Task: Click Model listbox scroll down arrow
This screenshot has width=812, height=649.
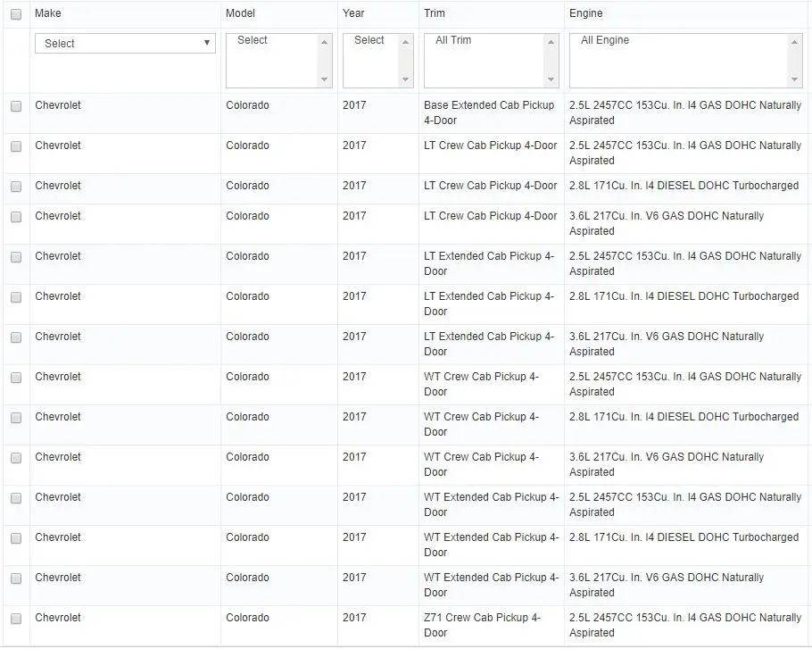Action: click(324, 79)
